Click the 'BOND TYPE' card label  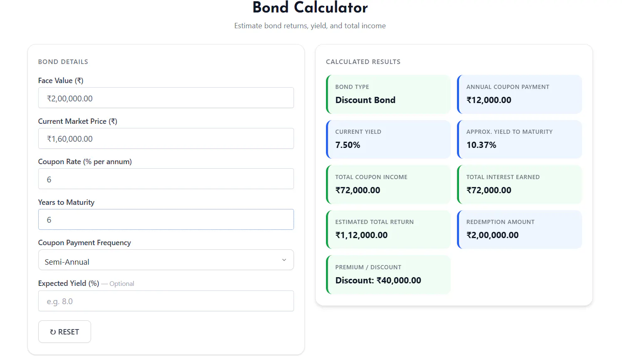(352, 87)
